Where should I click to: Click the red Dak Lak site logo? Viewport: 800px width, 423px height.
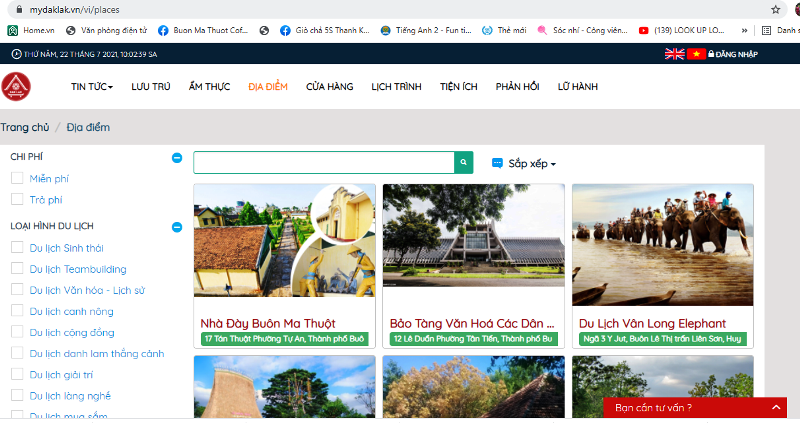pos(16,86)
